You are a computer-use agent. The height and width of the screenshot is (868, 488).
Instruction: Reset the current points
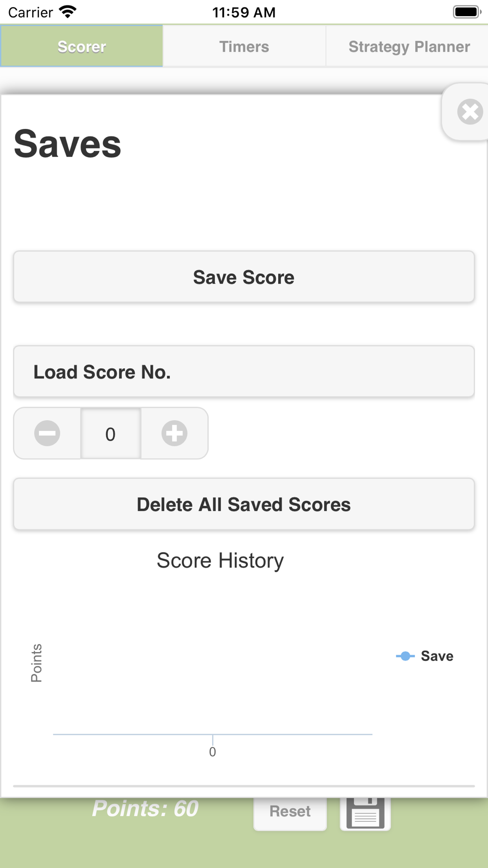(x=290, y=811)
